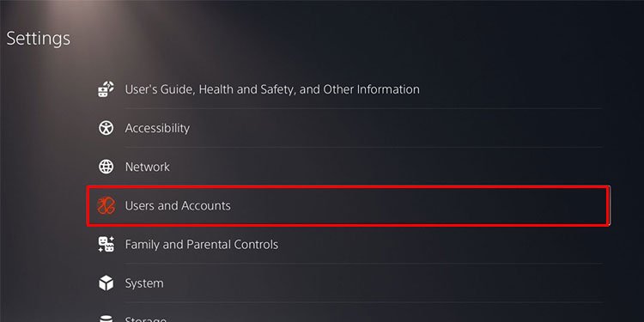Click the Storage cylinder icon
This screenshot has width=644, height=322.
click(106, 319)
